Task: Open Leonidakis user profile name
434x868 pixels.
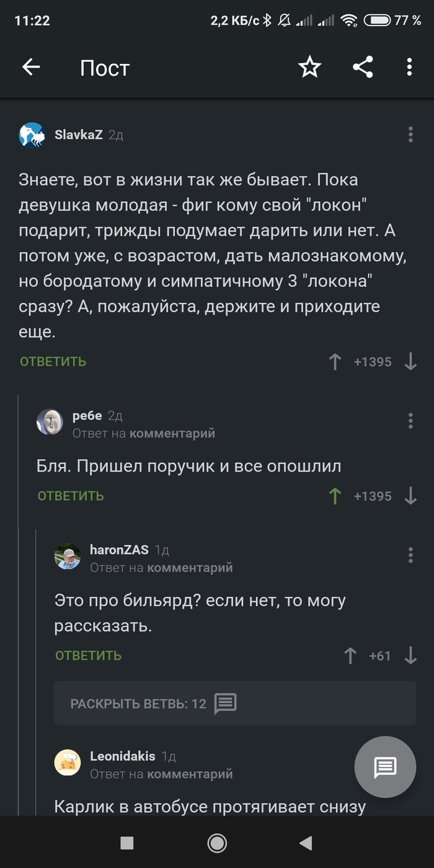Action: coord(122,756)
